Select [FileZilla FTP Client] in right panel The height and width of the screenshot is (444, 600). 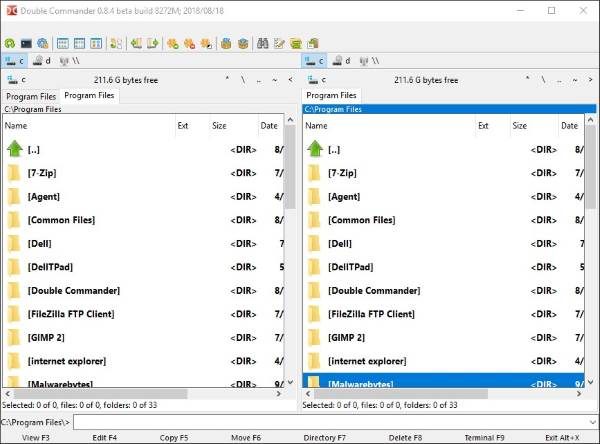click(444, 314)
